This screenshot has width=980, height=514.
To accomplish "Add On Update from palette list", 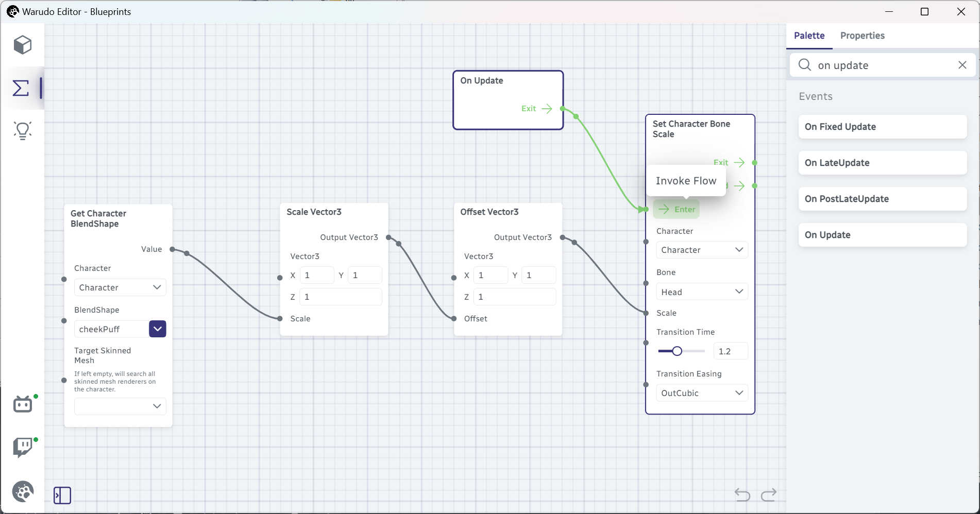I will point(883,235).
